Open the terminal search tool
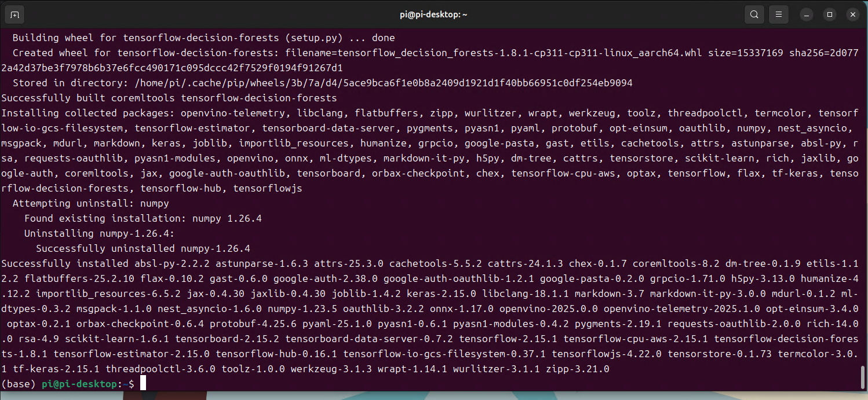 click(x=754, y=14)
